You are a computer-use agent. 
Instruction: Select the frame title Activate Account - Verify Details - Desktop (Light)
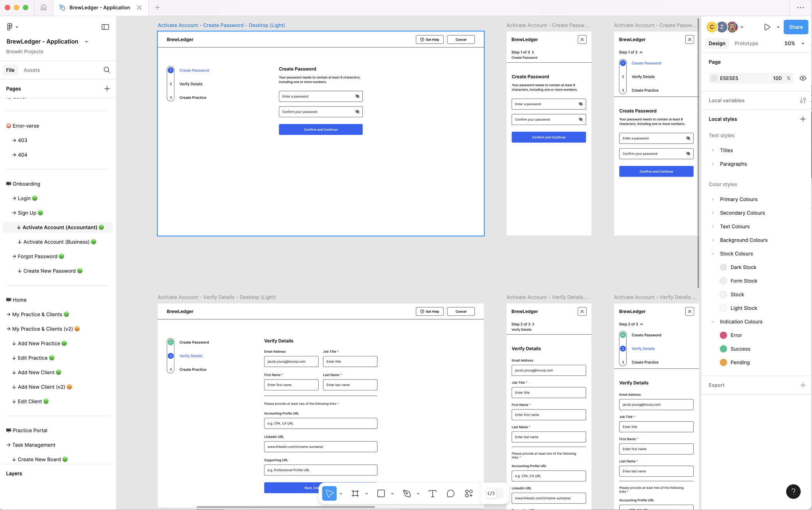217,297
